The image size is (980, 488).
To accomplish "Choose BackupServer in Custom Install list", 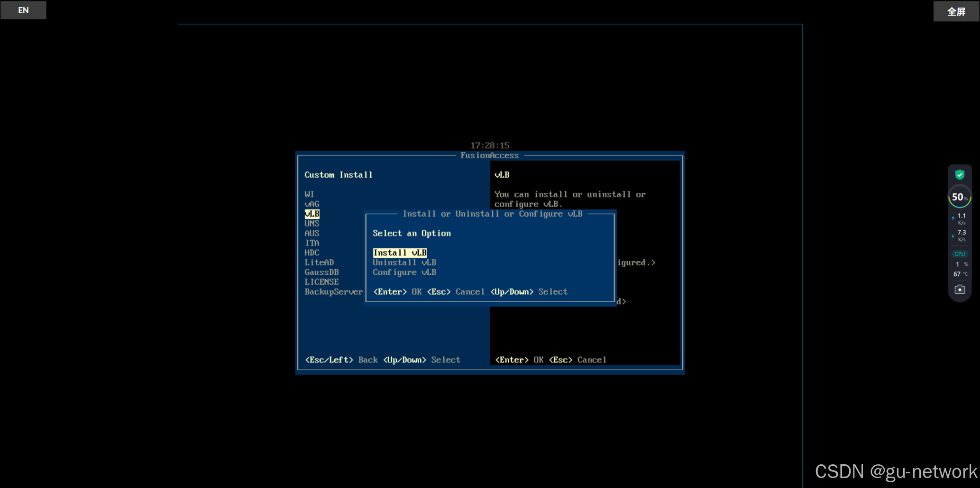I will click(x=334, y=292).
